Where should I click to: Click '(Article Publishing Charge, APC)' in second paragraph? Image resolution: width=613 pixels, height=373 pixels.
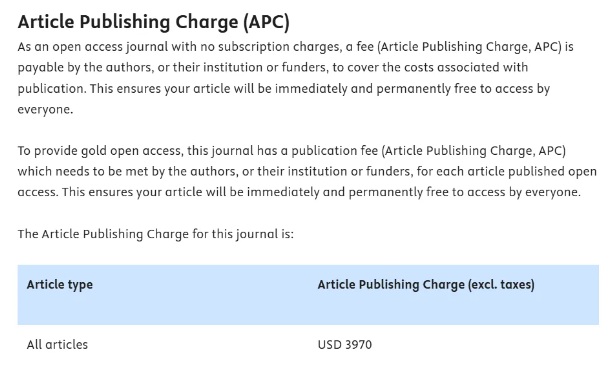tap(474, 151)
